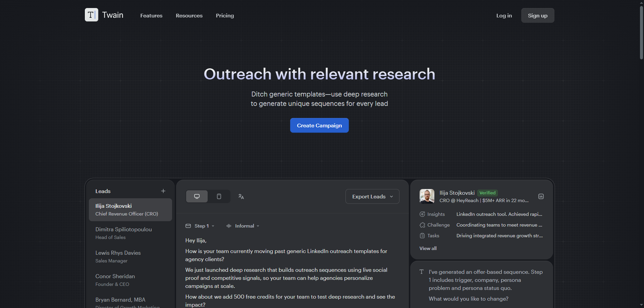This screenshot has width=644, height=308.
Task: Switch to mobile preview mode
Action: coord(219,196)
